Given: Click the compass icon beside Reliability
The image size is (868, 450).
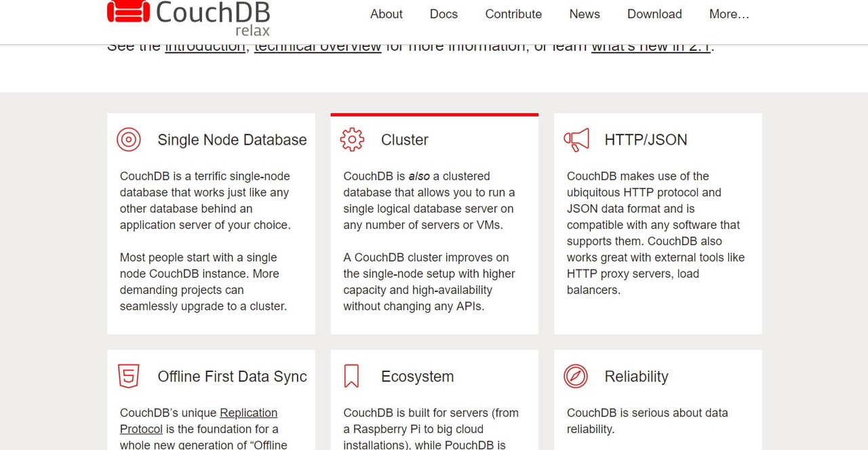Looking at the screenshot, I should point(576,376).
